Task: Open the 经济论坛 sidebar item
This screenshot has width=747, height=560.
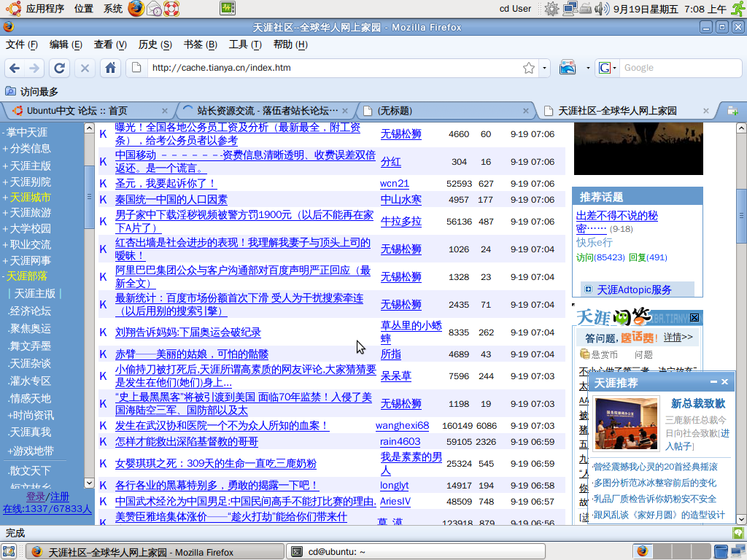Action: [29, 311]
